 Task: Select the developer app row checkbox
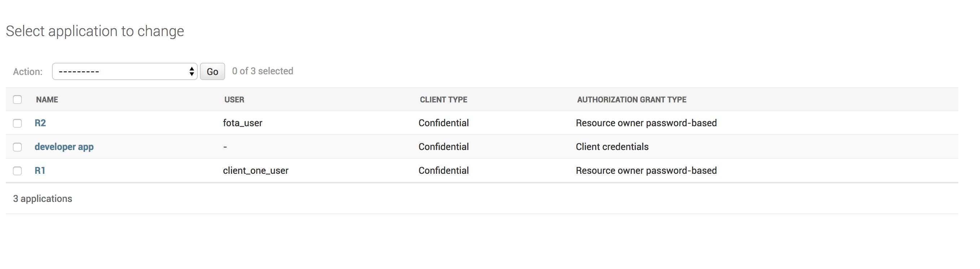click(x=17, y=147)
